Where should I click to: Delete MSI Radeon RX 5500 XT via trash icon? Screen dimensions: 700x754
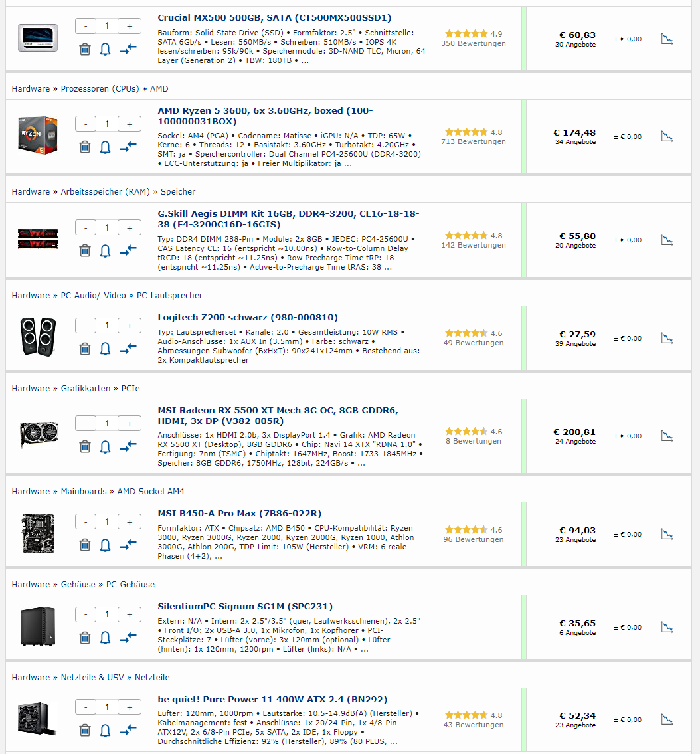point(85,446)
